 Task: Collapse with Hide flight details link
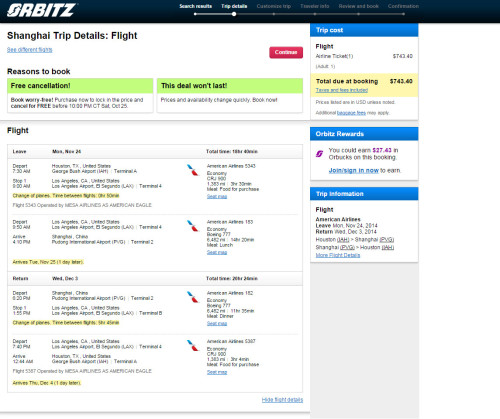coord(282,400)
